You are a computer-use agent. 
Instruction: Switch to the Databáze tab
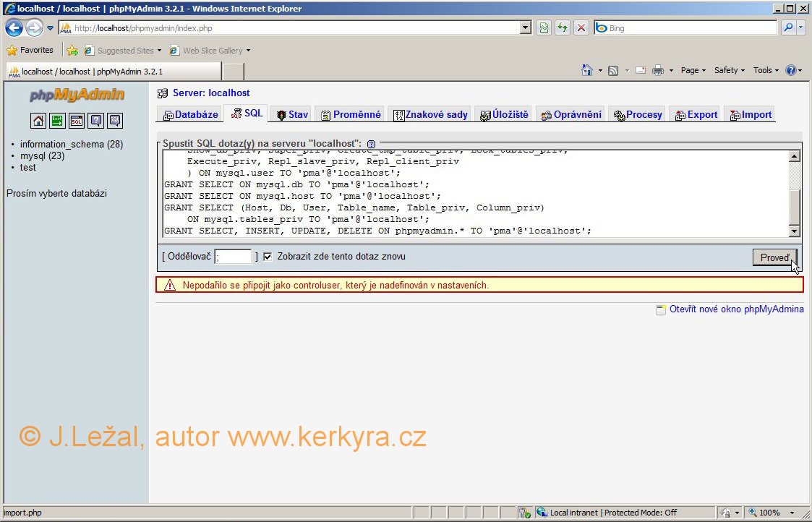(191, 114)
